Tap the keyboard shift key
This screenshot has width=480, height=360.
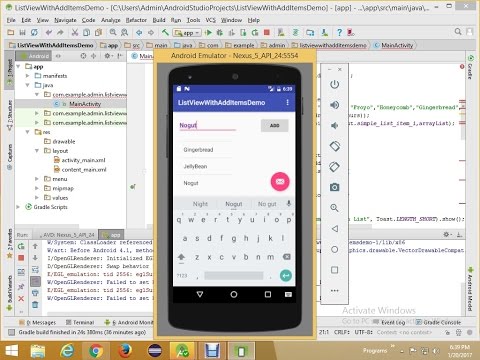click(x=181, y=257)
